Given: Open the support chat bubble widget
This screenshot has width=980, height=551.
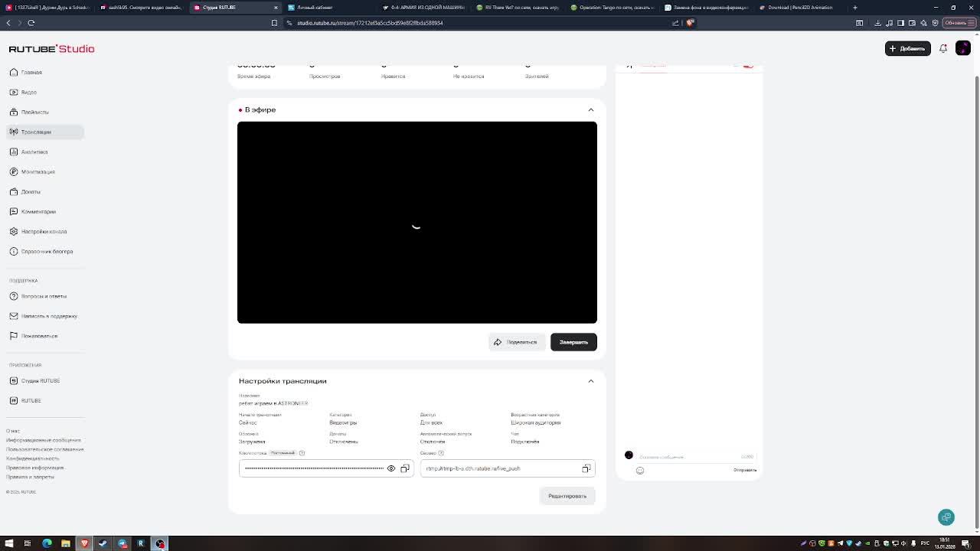Looking at the screenshot, I should (x=946, y=517).
